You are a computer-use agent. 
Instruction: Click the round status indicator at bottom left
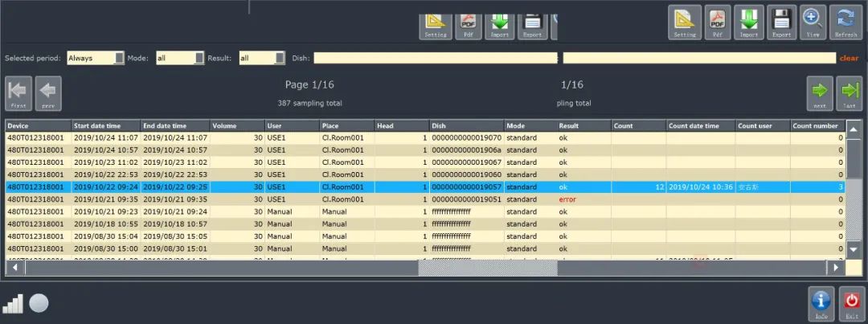tap(39, 303)
